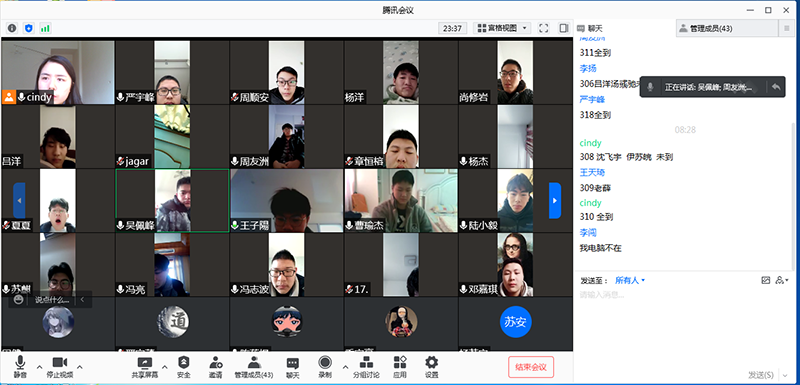Open the 设置 settings gear
Screen dimensions: 800x385
pyautogui.click(x=432, y=367)
